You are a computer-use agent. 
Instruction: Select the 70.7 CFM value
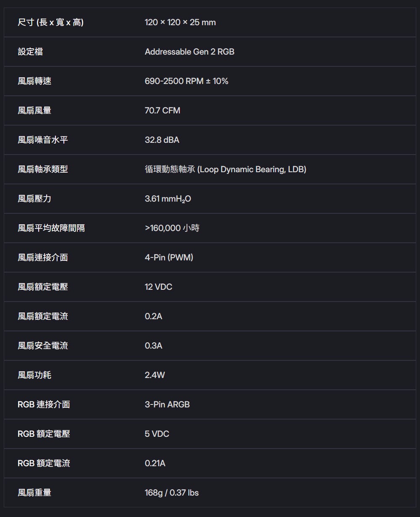pyautogui.click(x=162, y=110)
